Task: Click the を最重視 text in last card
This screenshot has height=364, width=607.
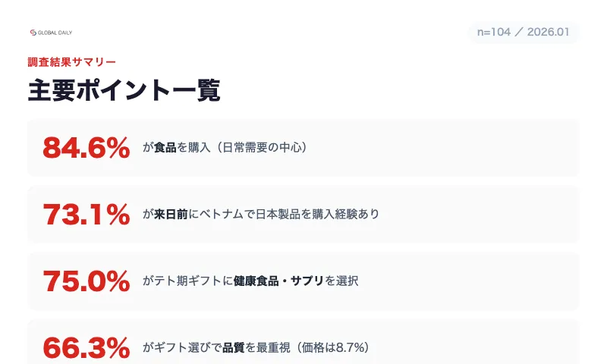Action: point(269,347)
